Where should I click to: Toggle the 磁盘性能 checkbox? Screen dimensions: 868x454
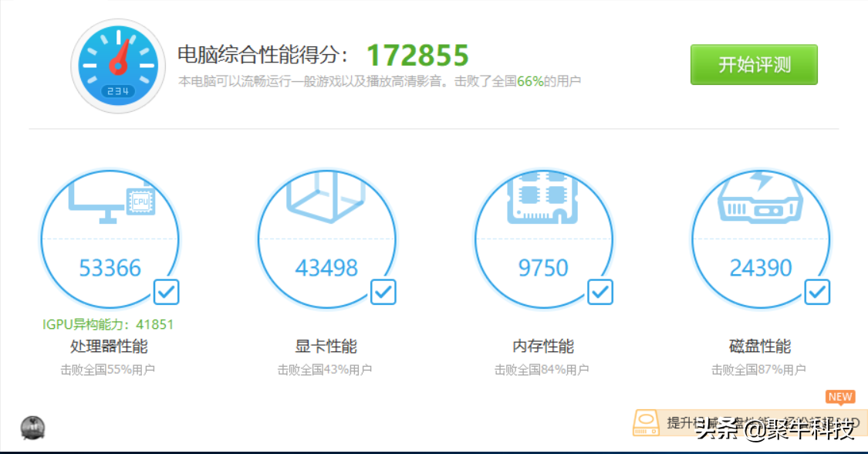tap(817, 292)
